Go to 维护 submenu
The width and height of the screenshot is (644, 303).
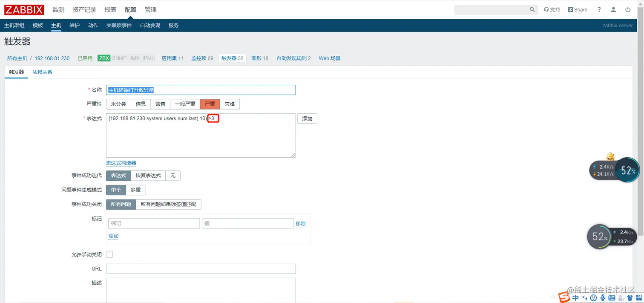coord(75,26)
